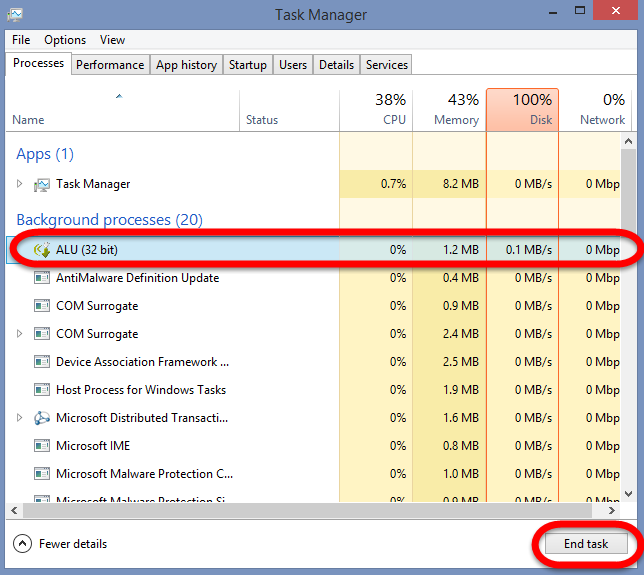Viewport: 644px width, 575px height.
Task: Click horizontal scrollbar right arrow
Action: pyautogui.click(x=612, y=511)
